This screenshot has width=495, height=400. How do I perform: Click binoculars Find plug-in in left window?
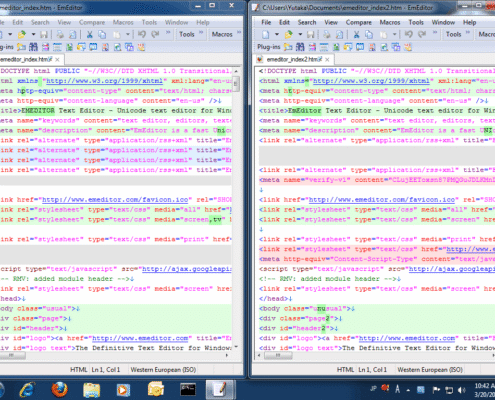tap(33, 47)
